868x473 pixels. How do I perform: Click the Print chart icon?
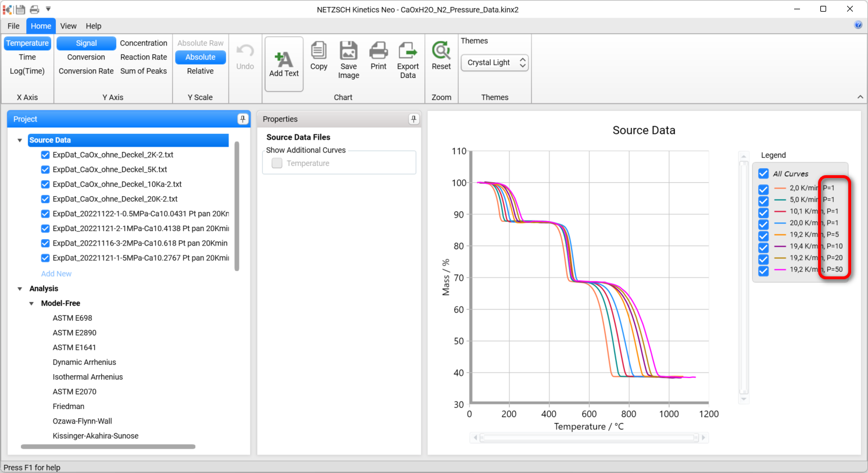pos(378,51)
